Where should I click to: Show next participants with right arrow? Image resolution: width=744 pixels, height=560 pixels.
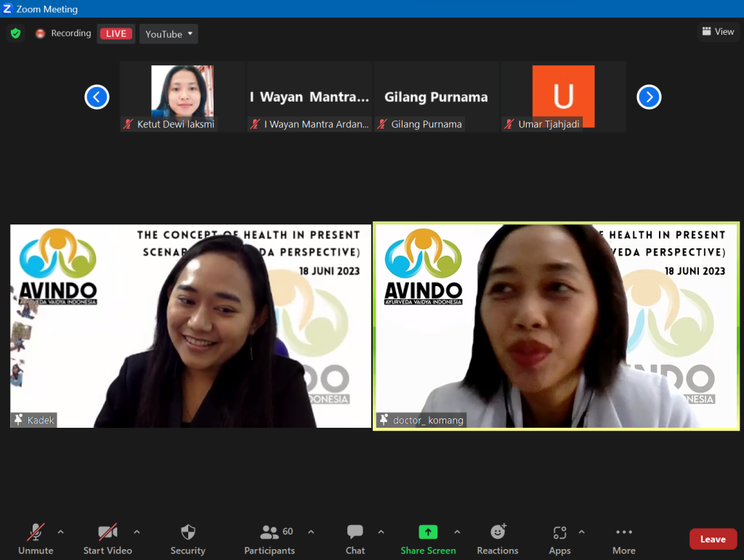(x=649, y=97)
